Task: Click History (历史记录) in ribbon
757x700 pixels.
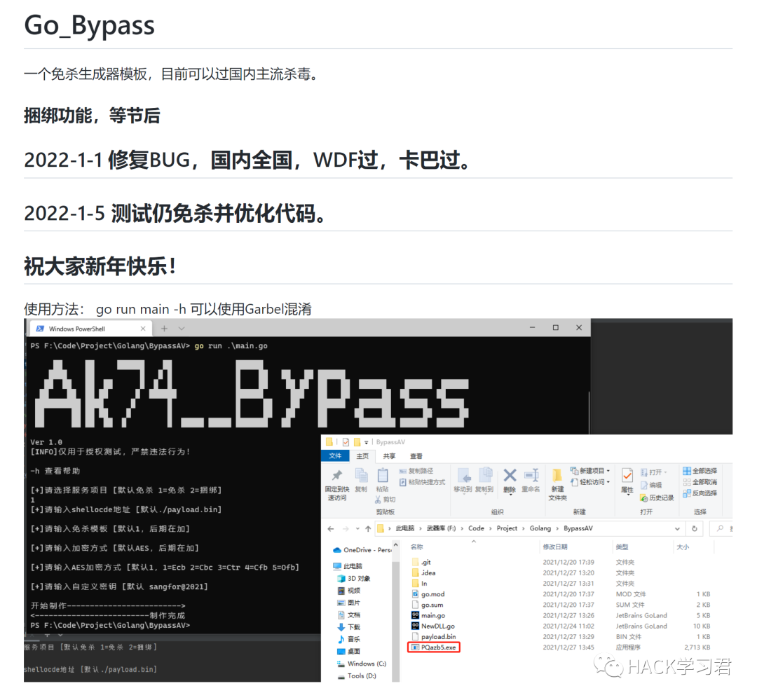Action: click(657, 497)
